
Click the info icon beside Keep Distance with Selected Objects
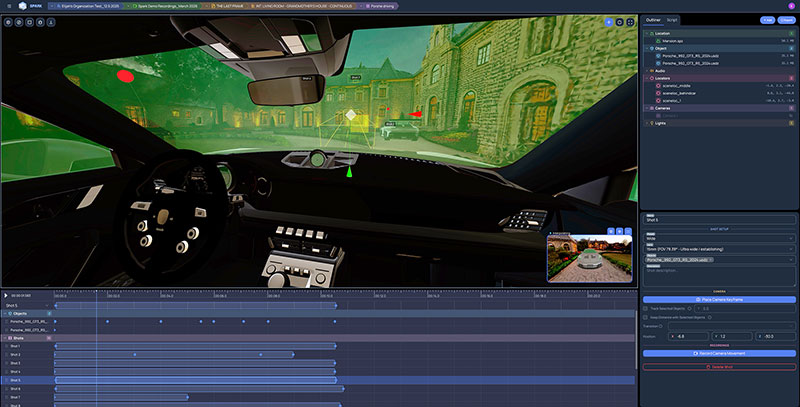point(710,317)
